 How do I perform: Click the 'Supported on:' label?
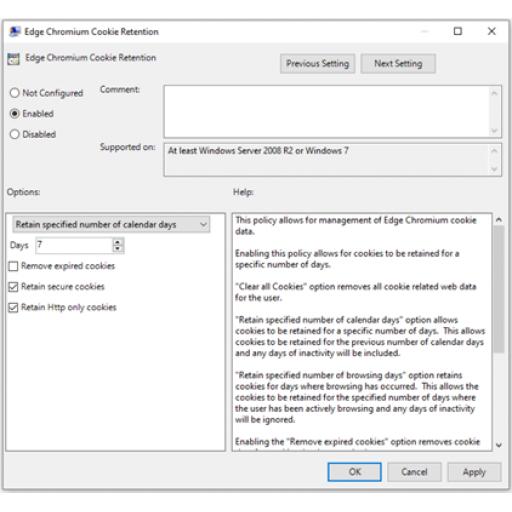pyautogui.click(x=128, y=147)
